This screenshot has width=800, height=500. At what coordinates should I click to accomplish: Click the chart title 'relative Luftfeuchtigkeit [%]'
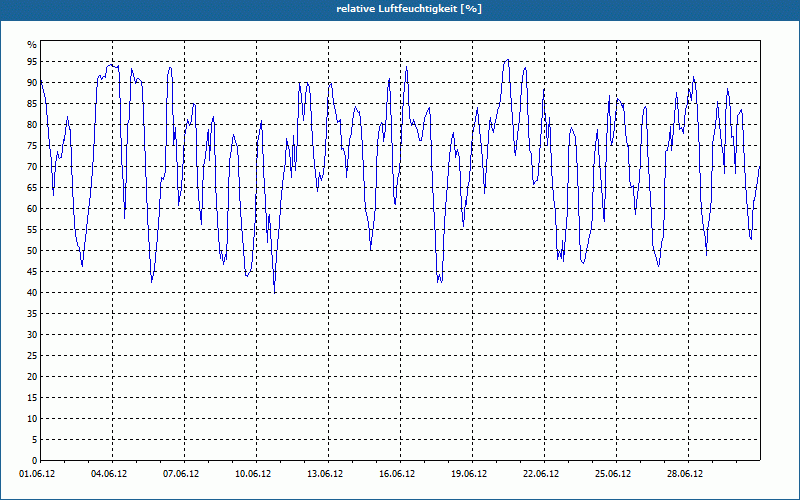coord(409,9)
